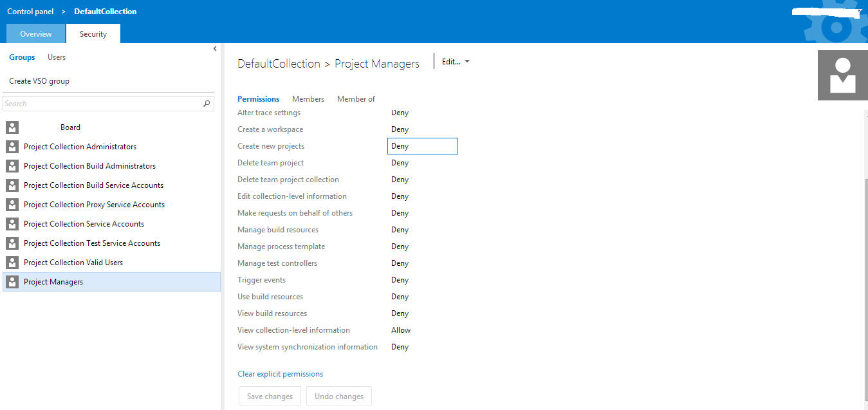Open the Edit... dropdown menu
The height and width of the screenshot is (410, 868).
455,62
